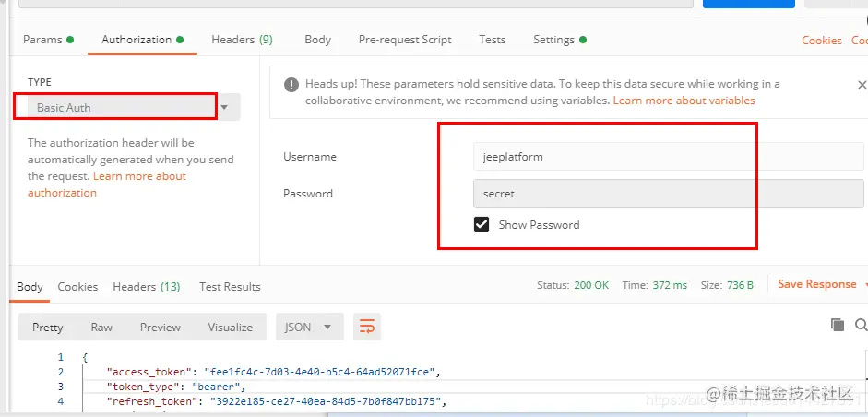Click the wrap lines icon in response toolbar
The image size is (868, 417).
(x=367, y=327)
